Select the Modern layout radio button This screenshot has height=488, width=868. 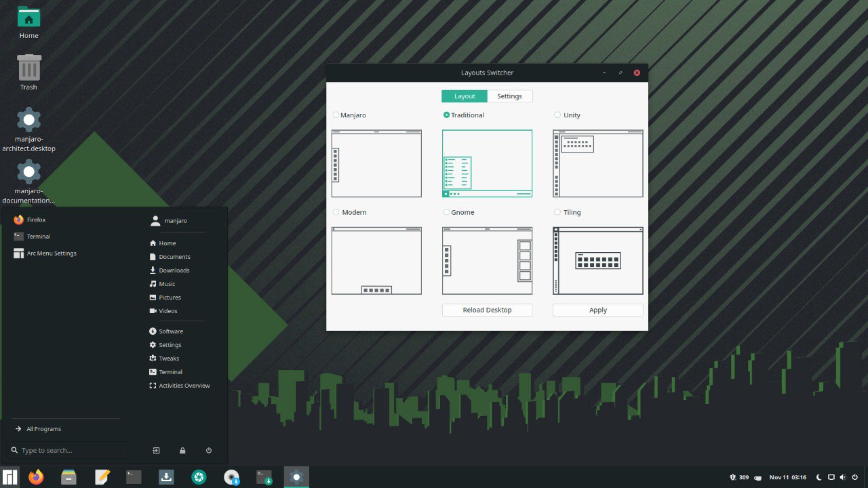[x=336, y=212]
